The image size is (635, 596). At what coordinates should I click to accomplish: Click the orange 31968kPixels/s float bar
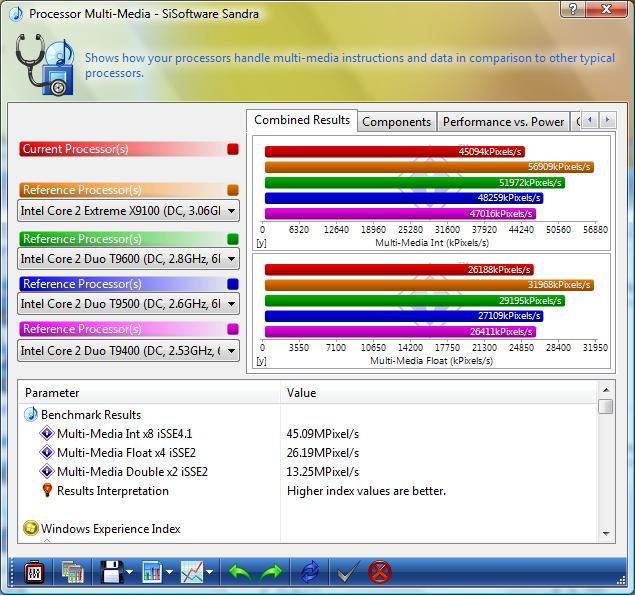429,285
